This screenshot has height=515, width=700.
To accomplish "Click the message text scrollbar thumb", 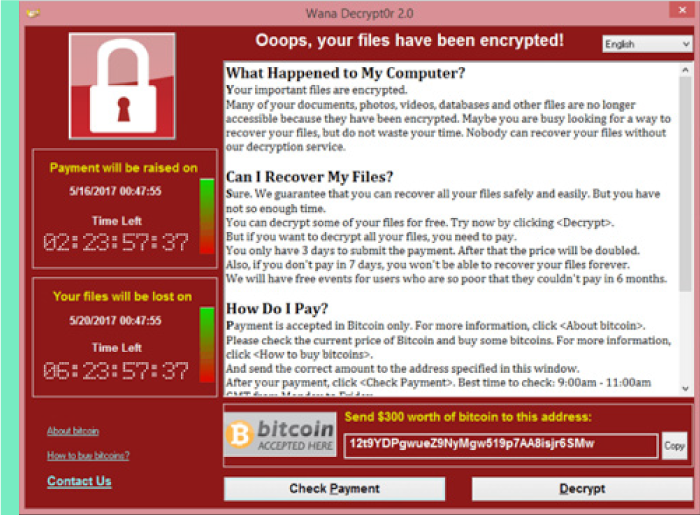I will tap(685, 184).
